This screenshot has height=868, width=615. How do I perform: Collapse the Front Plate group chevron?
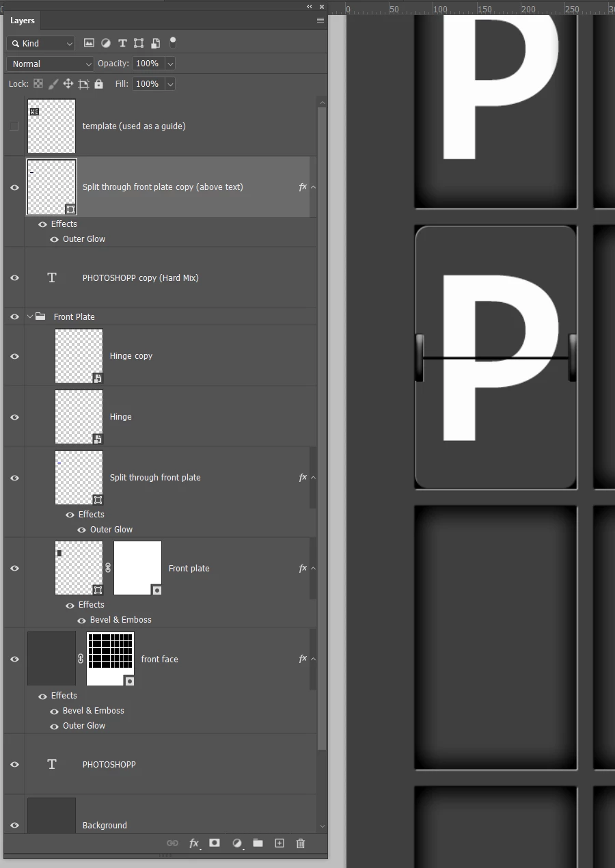(x=30, y=316)
